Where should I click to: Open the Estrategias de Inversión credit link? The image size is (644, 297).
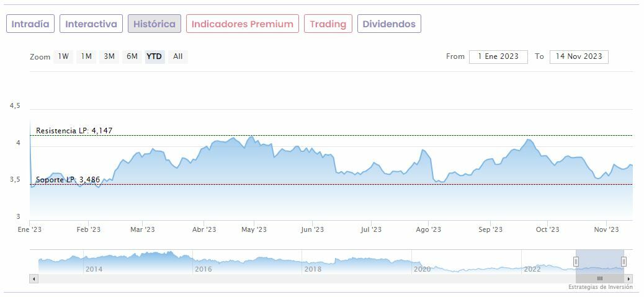pyautogui.click(x=600, y=287)
